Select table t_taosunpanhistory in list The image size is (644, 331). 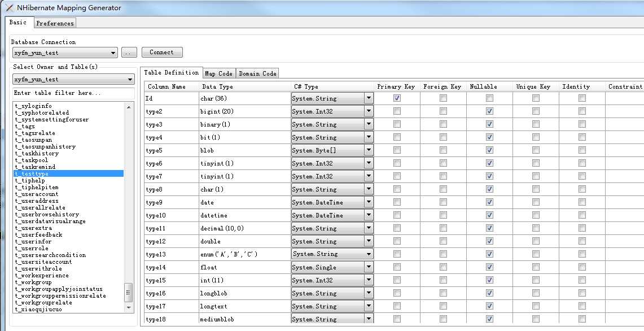pos(45,146)
